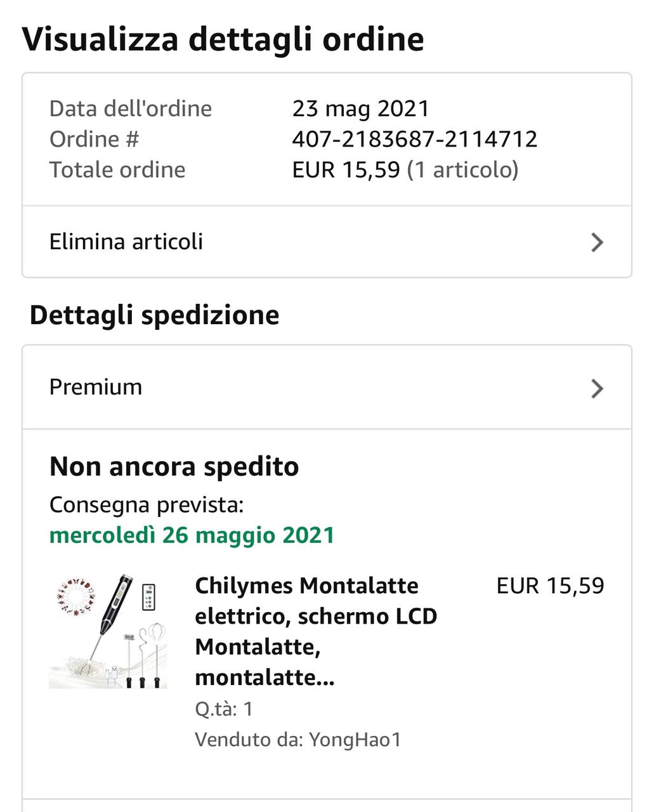
Task: Click the item price beside the product title
Action: [x=550, y=586]
